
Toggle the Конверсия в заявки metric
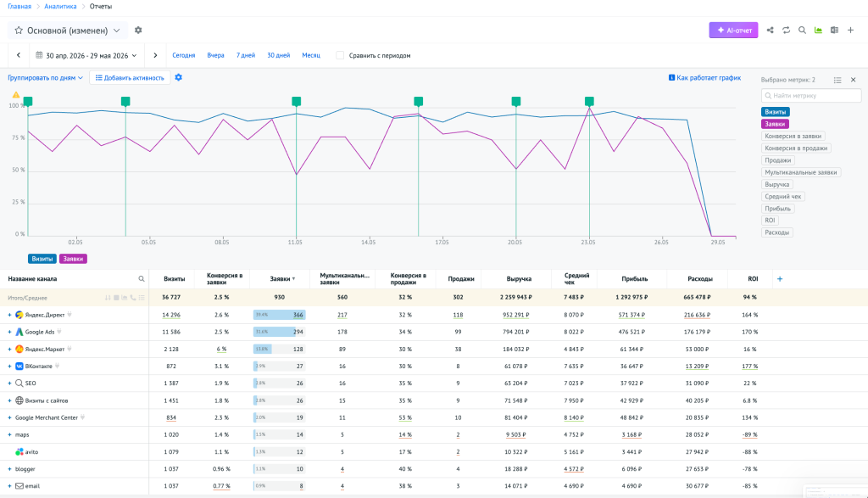[x=793, y=136]
